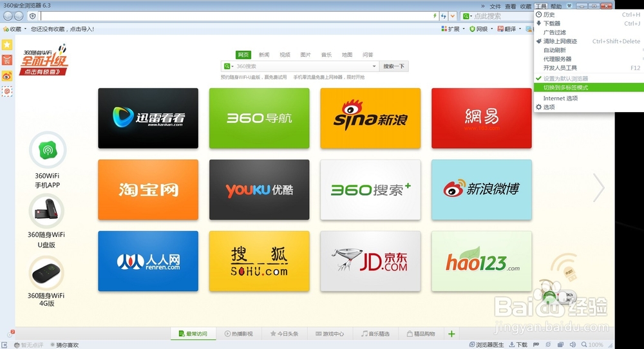Image resolution: width=644 pixels, height=349 pixels.
Task: Open the hao123 tile
Action: click(481, 261)
